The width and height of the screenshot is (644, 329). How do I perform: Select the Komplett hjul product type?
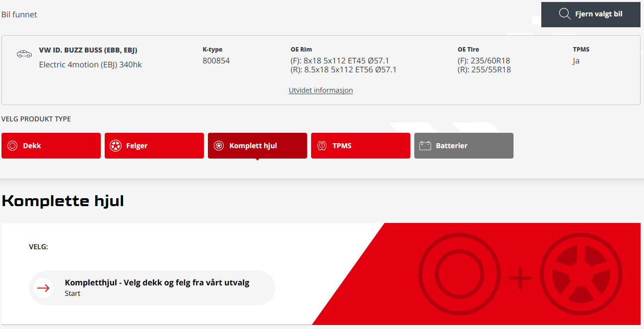click(258, 146)
